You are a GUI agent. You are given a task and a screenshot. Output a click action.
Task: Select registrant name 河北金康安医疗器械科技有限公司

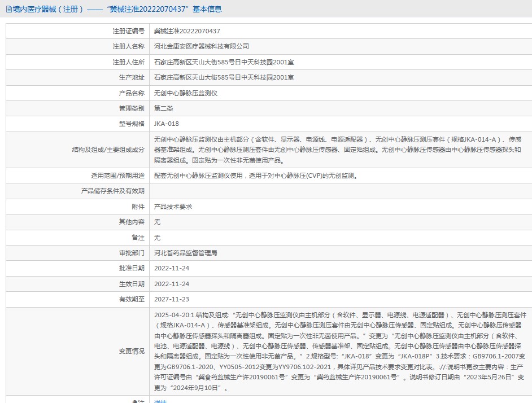click(201, 46)
